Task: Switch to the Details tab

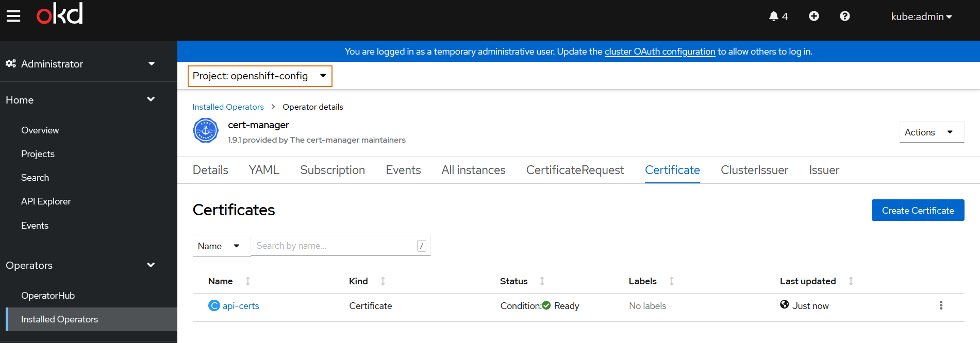Action: pyautogui.click(x=210, y=170)
